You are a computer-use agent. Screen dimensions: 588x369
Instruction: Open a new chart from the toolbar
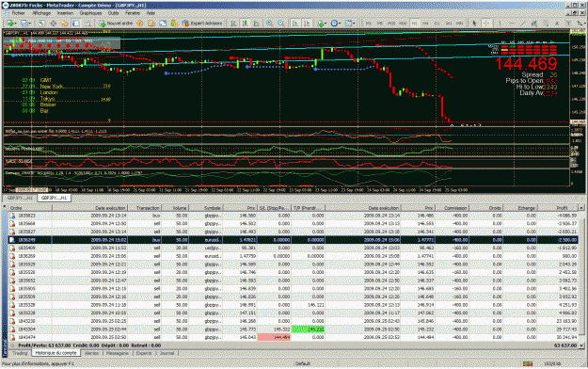point(9,24)
